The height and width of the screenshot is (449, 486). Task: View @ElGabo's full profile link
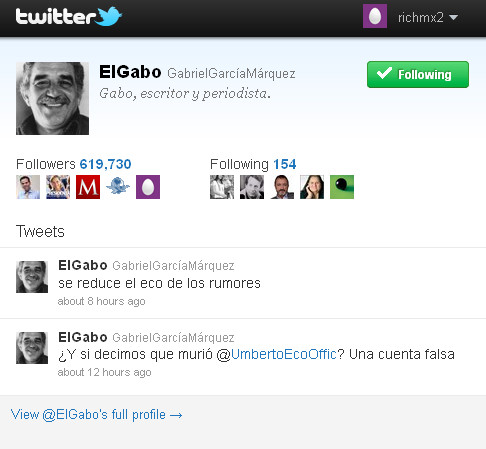pyautogui.click(x=97, y=415)
